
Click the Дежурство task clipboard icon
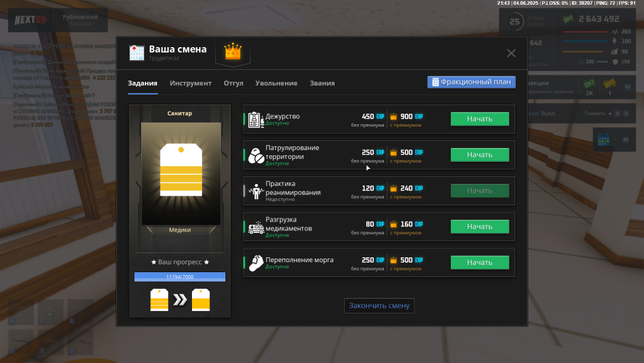(x=255, y=119)
